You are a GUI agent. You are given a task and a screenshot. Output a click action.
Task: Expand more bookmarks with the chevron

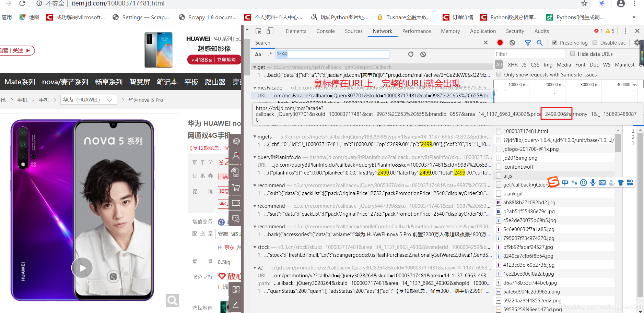(634, 17)
